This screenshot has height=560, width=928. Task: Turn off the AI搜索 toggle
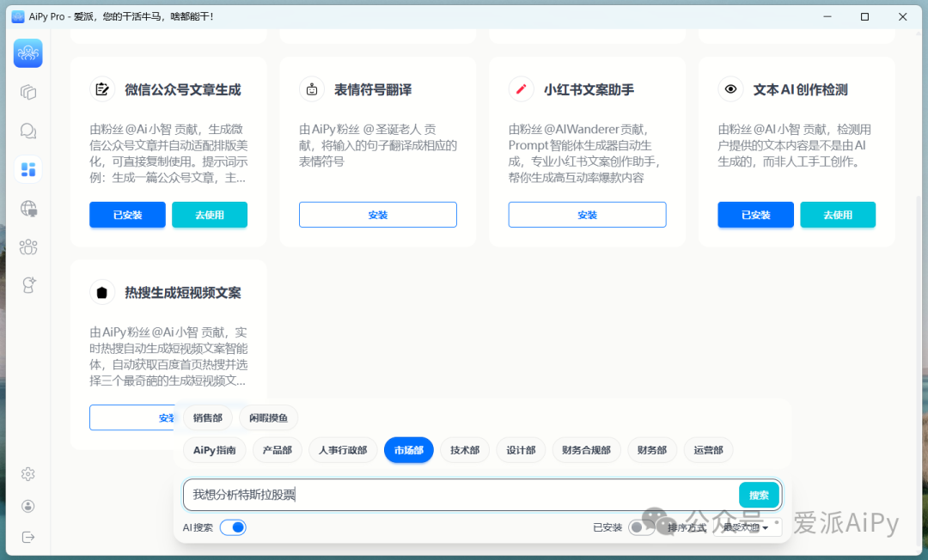[x=233, y=527]
